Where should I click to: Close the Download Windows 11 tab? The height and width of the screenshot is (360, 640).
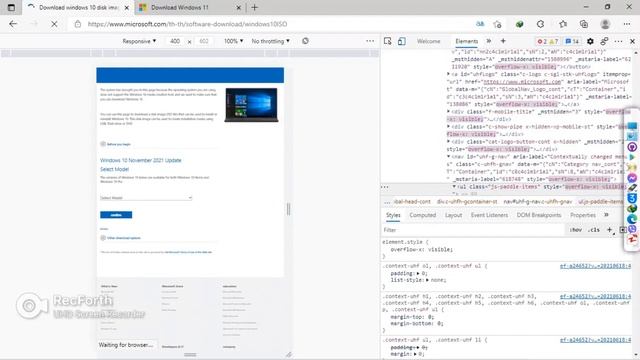[239, 7]
